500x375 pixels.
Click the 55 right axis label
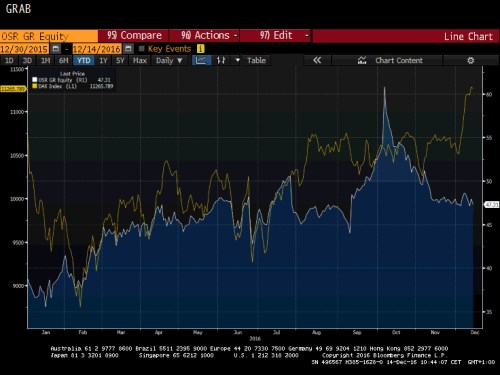489,138
